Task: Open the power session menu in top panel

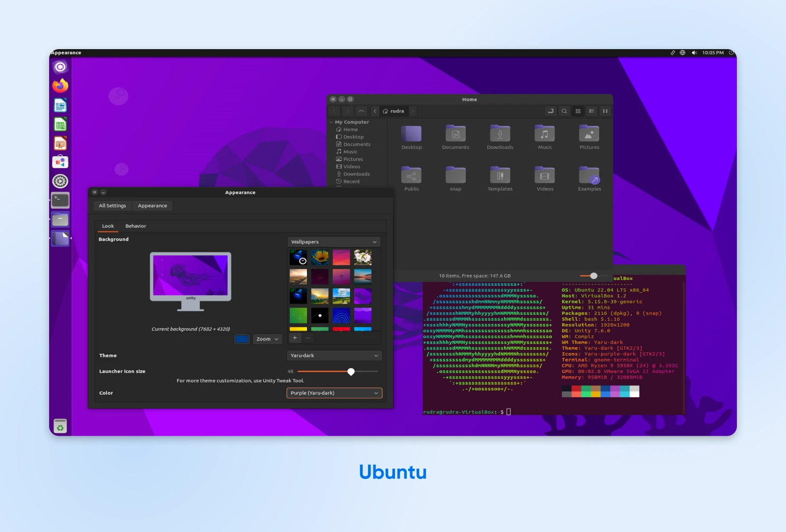Action: point(731,53)
